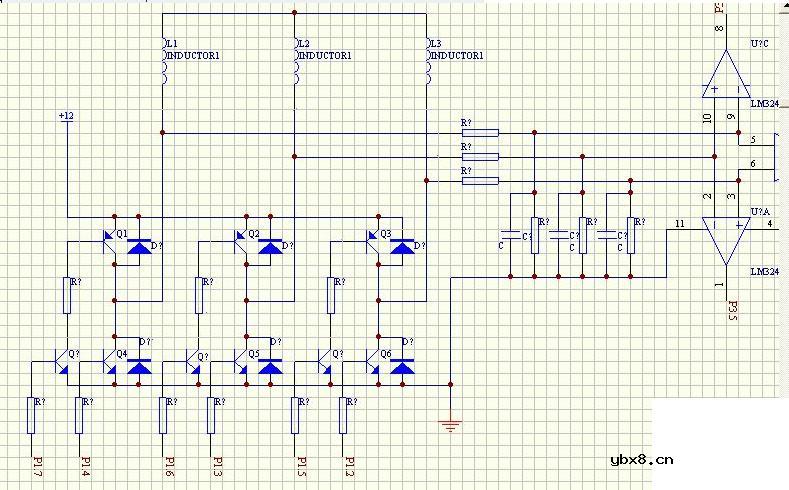Click the diode above Q6 label
789x490 pixels.
[403, 368]
